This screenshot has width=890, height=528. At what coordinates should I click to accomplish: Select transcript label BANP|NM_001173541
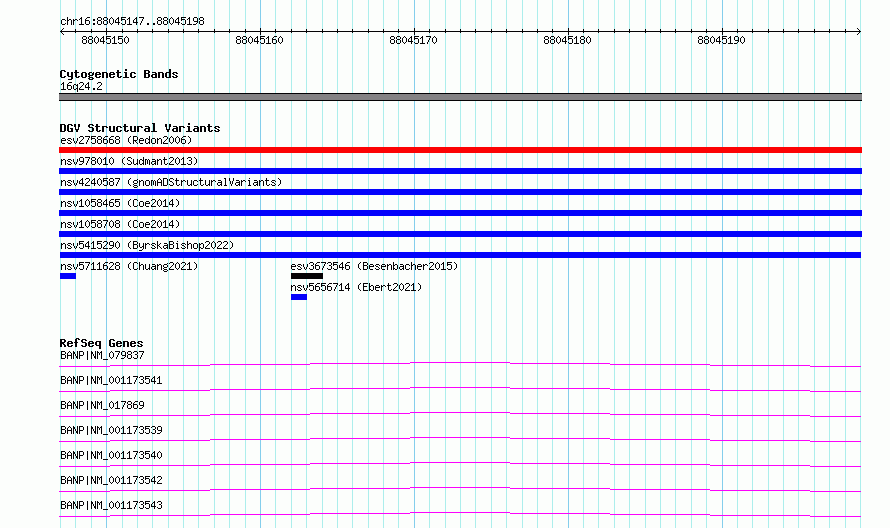[111, 380]
